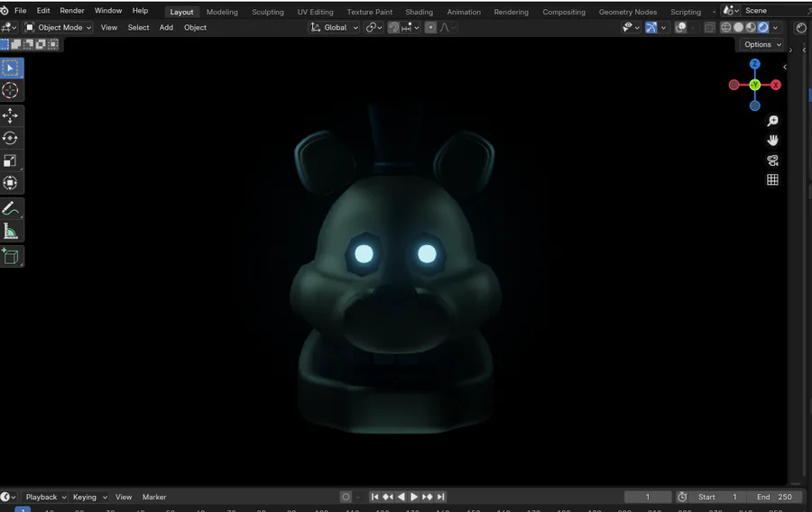
Task: Select the Annotate tool
Action: click(10, 208)
